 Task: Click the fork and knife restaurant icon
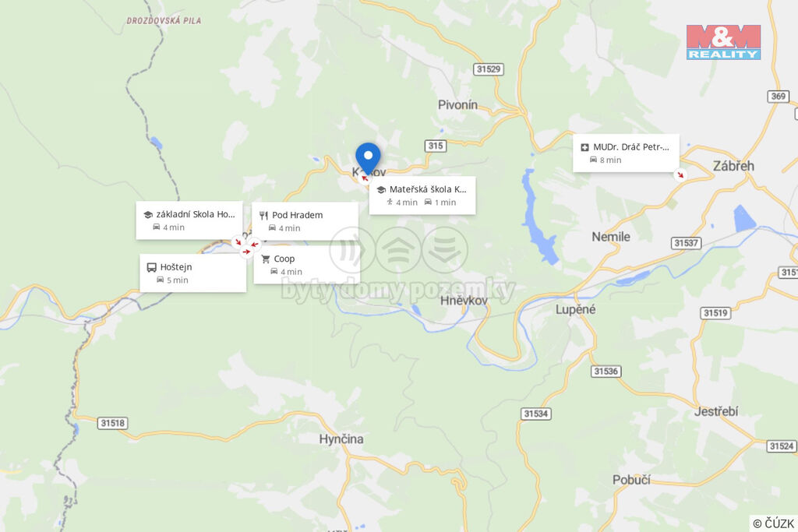pyautogui.click(x=263, y=216)
